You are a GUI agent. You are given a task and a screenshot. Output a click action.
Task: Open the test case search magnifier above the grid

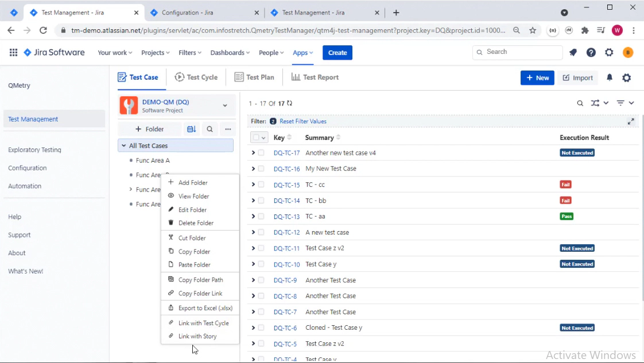pyautogui.click(x=580, y=103)
